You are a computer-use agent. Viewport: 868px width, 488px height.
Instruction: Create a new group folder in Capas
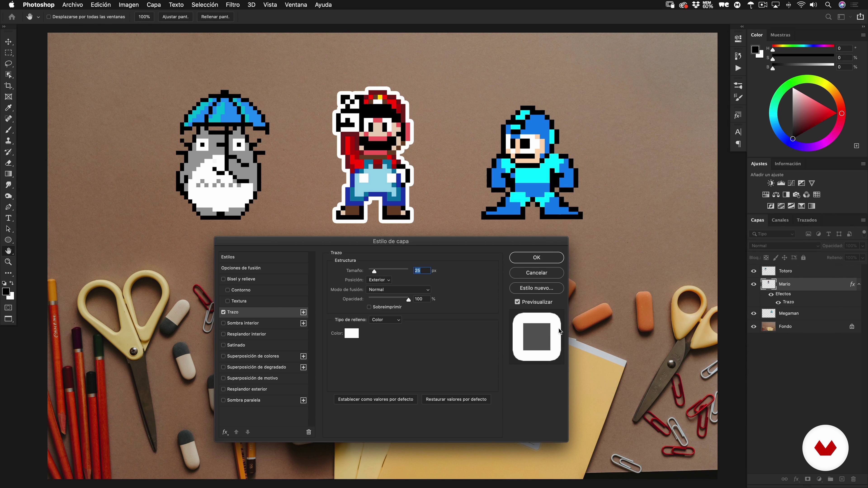coord(830,479)
